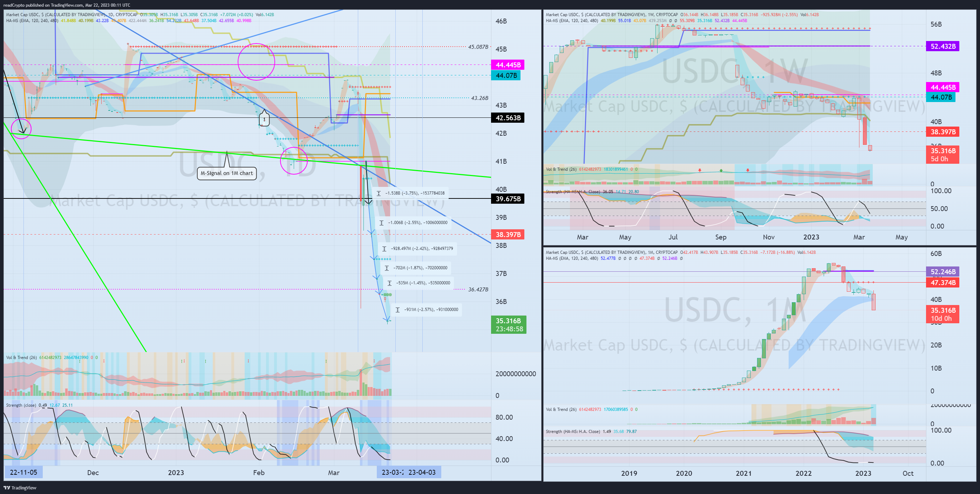Click the 60B price axis label on 1M chart
Screen dimensions: 980x494
point(936,253)
